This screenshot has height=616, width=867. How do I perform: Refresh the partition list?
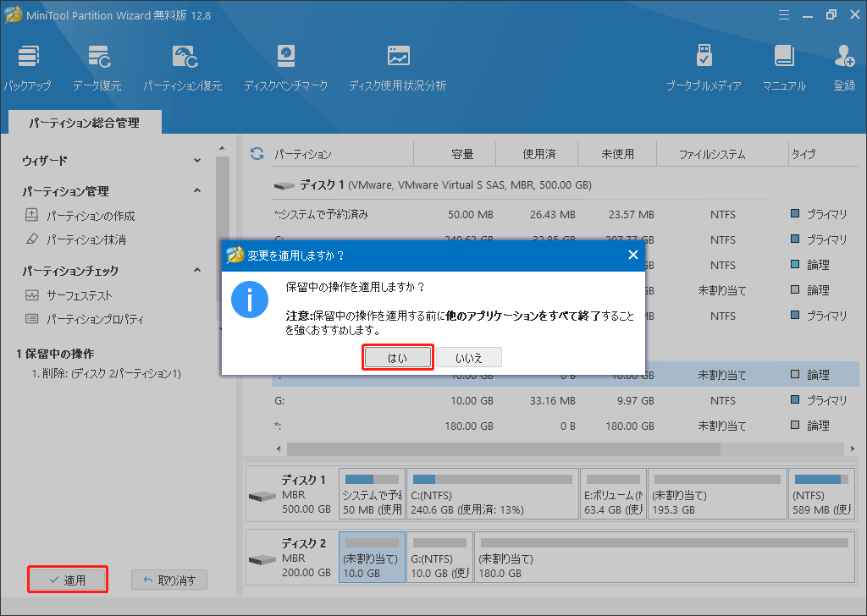[x=257, y=154]
